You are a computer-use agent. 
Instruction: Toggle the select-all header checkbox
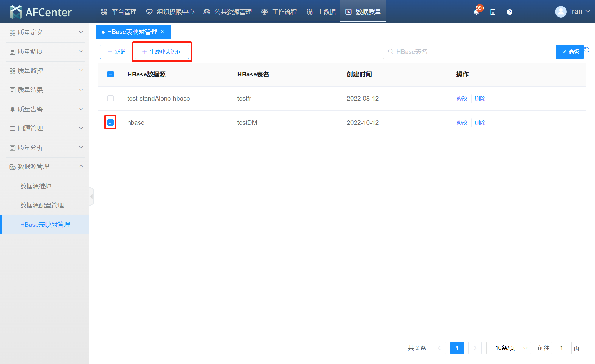(110, 74)
